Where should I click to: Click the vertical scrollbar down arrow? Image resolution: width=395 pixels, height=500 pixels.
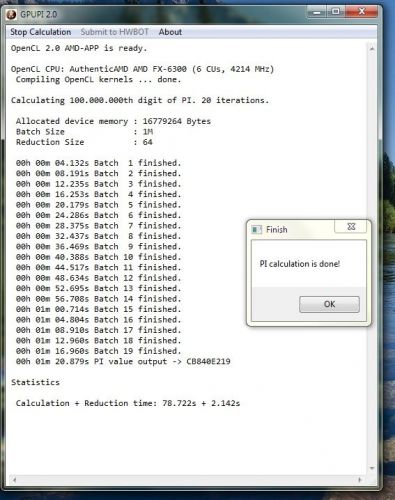(372, 468)
